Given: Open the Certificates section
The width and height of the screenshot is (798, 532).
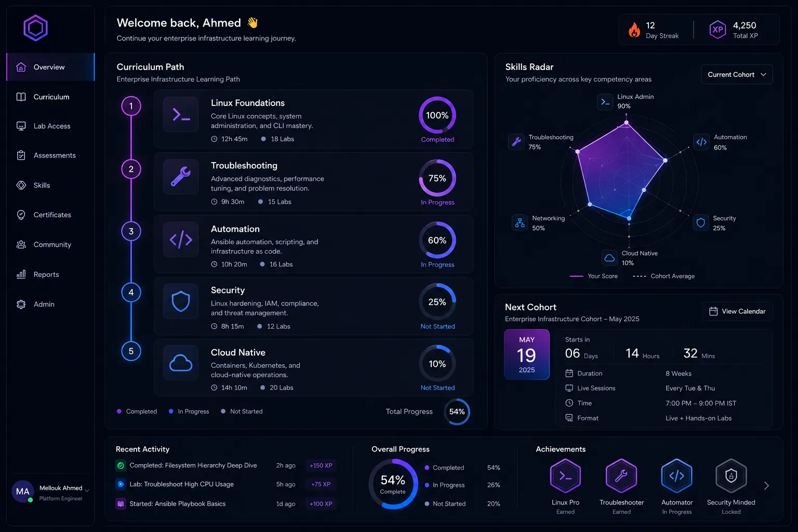Looking at the screenshot, I should click(x=50, y=215).
